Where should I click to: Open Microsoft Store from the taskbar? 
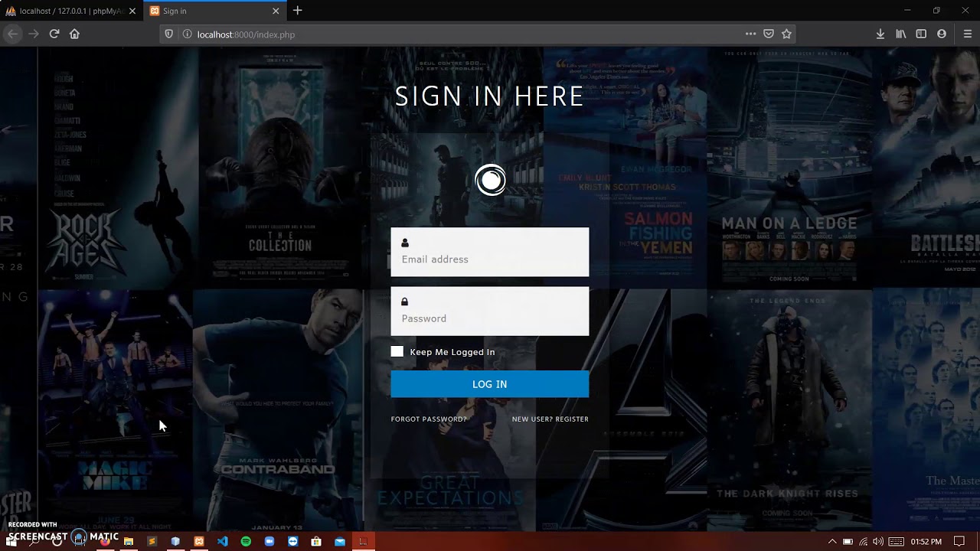pyautogui.click(x=316, y=542)
